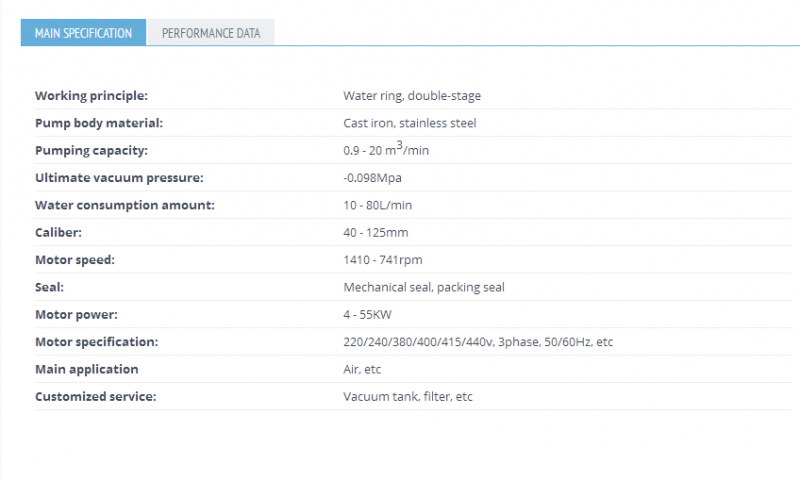Click the Cast iron, stainless steel text
The width and height of the screenshot is (800, 481).
point(410,123)
